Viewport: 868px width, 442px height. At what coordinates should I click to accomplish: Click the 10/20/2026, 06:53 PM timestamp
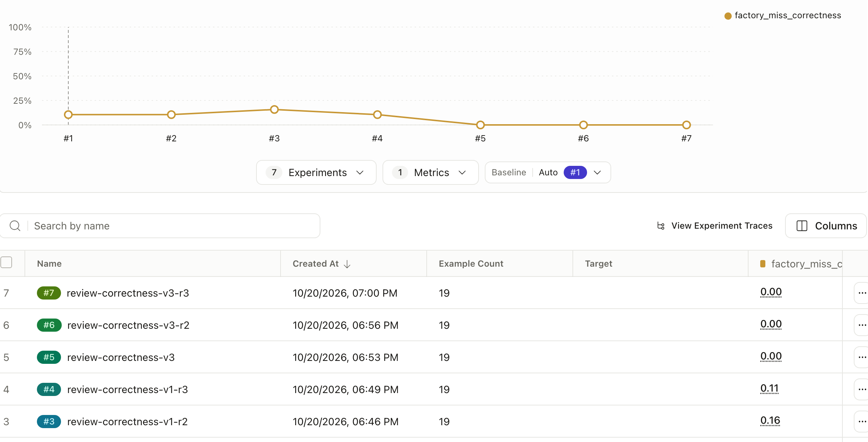(x=346, y=357)
